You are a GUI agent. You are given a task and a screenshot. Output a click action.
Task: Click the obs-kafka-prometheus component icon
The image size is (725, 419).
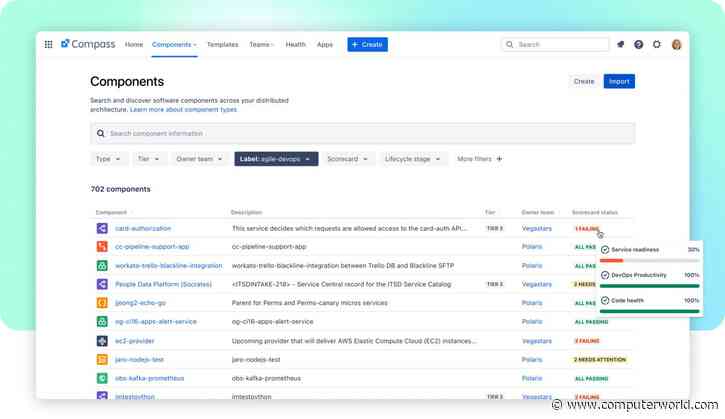tap(102, 378)
